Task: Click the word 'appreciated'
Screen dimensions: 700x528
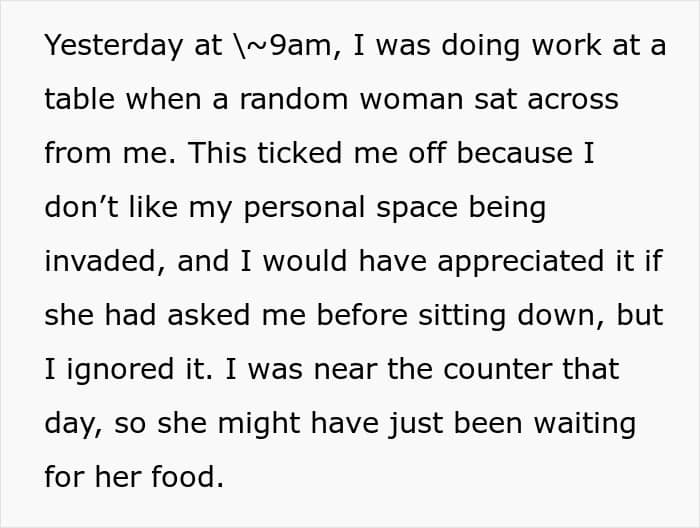Action: point(521,263)
